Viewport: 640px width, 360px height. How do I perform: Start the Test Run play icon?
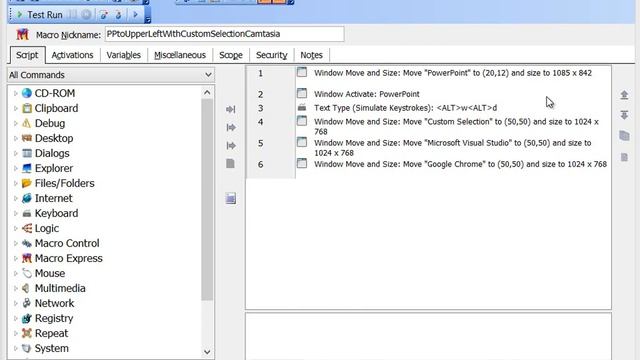pyautogui.click(x=19, y=15)
